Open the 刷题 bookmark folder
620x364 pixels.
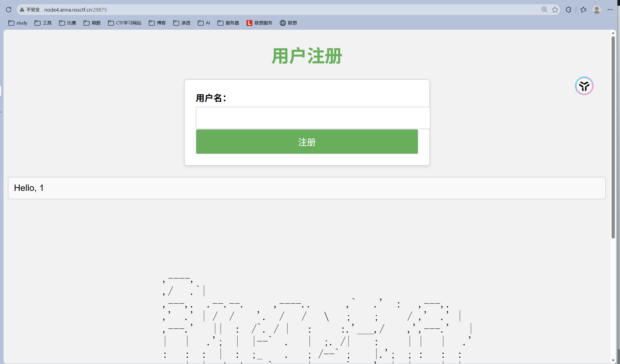coord(92,23)
